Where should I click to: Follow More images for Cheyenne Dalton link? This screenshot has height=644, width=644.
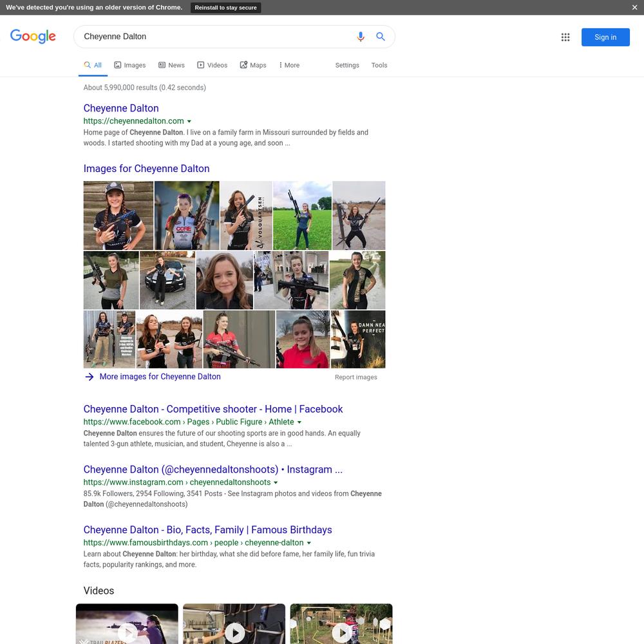pos(160,377)
